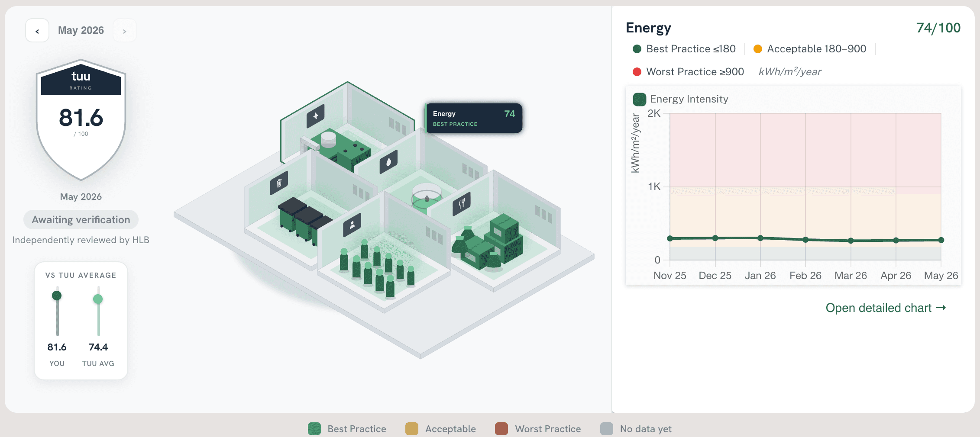Click the Acceptable yellow legend swatch
Screen dimensions: 980x437
click(x=412, y=429)
